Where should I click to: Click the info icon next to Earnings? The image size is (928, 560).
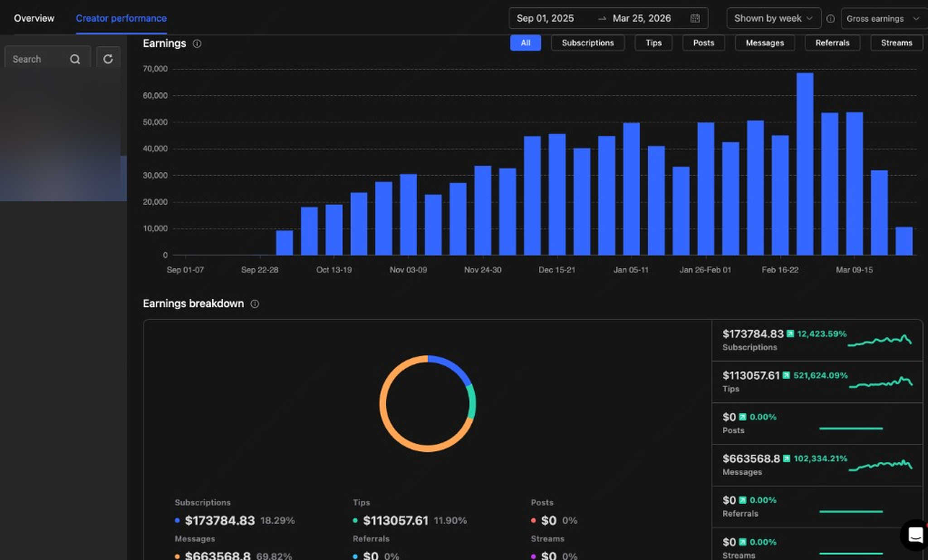[x=197, y=43]
